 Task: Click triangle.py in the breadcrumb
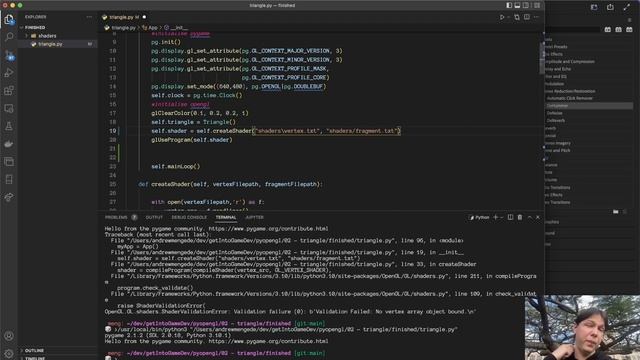pos(123,28)
